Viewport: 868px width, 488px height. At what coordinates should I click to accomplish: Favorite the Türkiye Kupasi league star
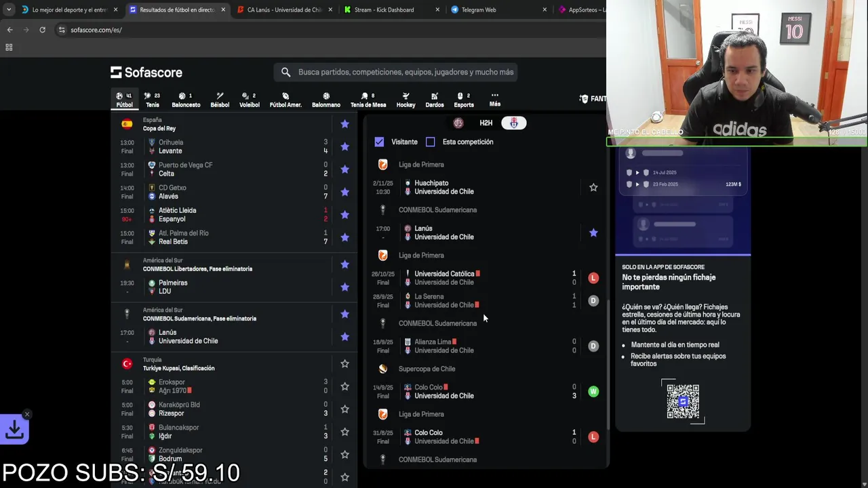[x=344, y=364]
